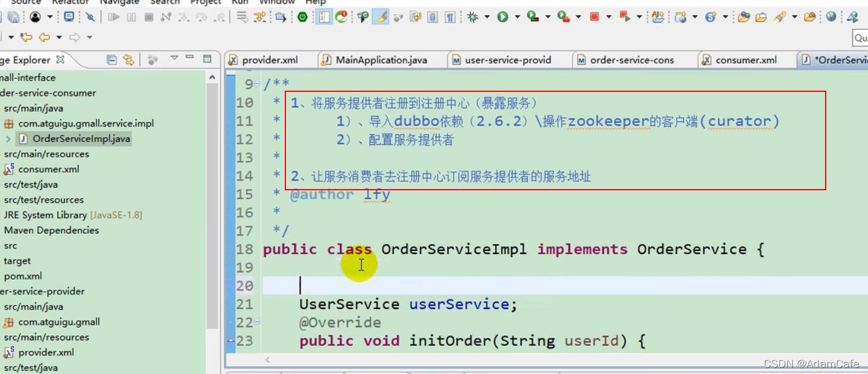Viewport: 868px width, 374px height.
Task: Click the Save All toolbar icon
Action: tap(13, 17)
